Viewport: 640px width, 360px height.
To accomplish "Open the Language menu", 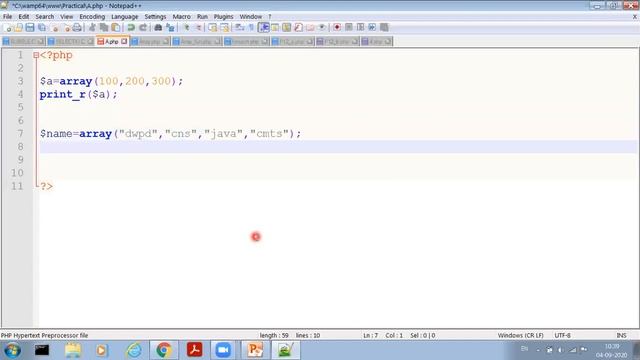I will pyautogui.click(x=124, y=17).
